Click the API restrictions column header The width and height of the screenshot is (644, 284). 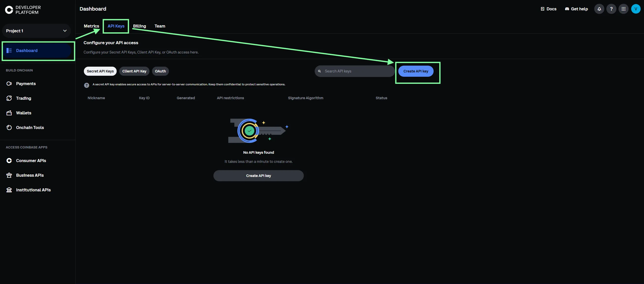click(230, 98)
